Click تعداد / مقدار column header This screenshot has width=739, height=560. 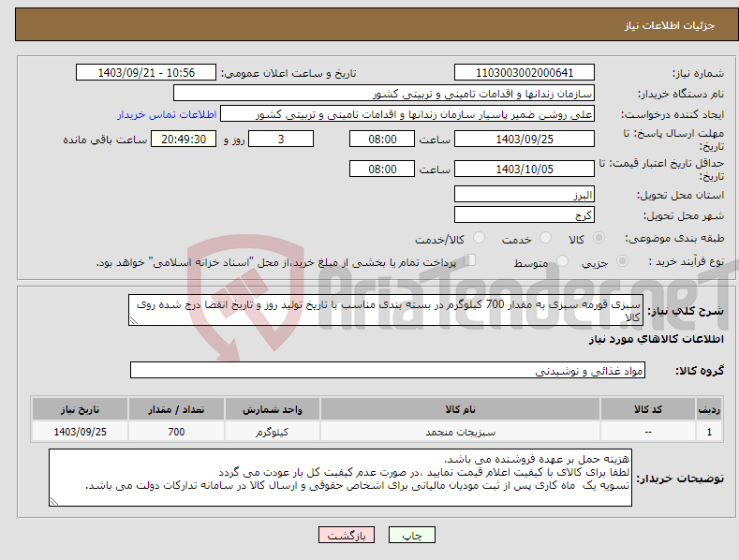[x=176, y=409]
